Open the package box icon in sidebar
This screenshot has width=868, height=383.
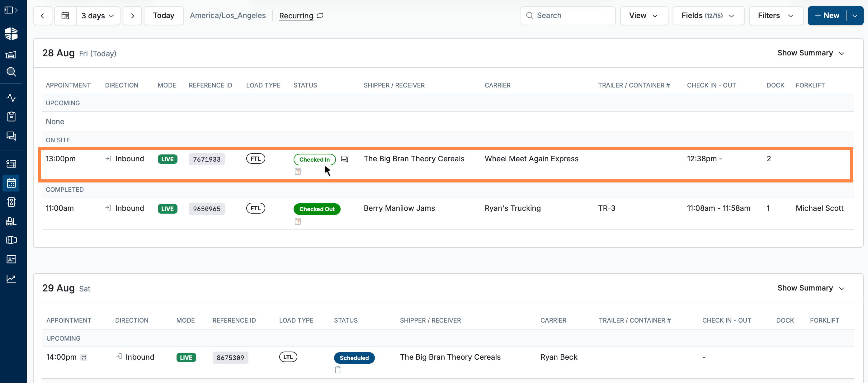(11, 240)
